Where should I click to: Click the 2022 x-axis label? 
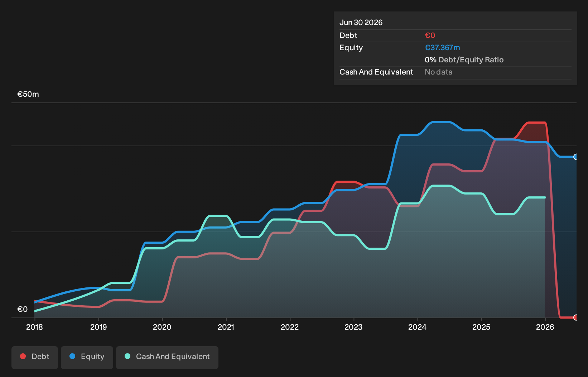pyautogui.click(x=290, y=327)
